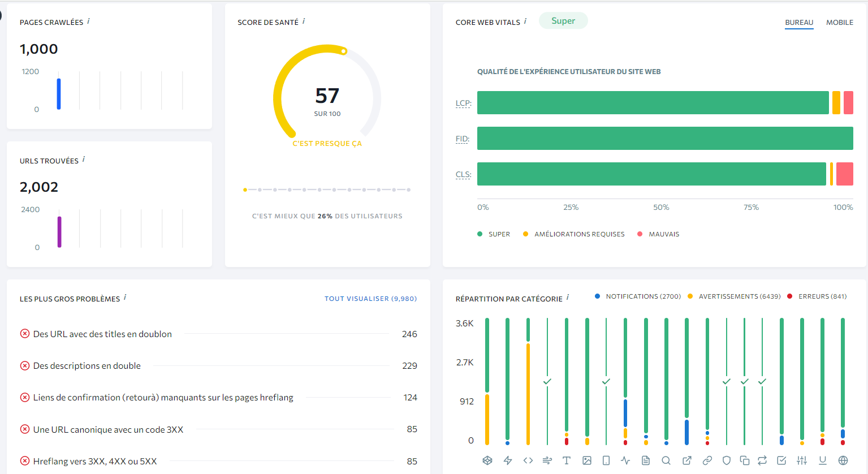Click the count 124 for hreflang links
The image size is (868, 474).
click(x=410, y=398)
